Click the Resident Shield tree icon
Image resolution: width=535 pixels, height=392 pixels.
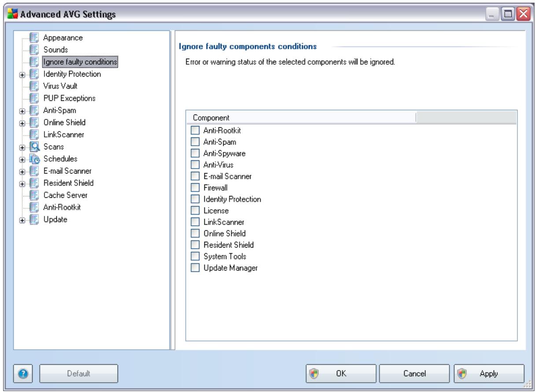click(35, 182)
